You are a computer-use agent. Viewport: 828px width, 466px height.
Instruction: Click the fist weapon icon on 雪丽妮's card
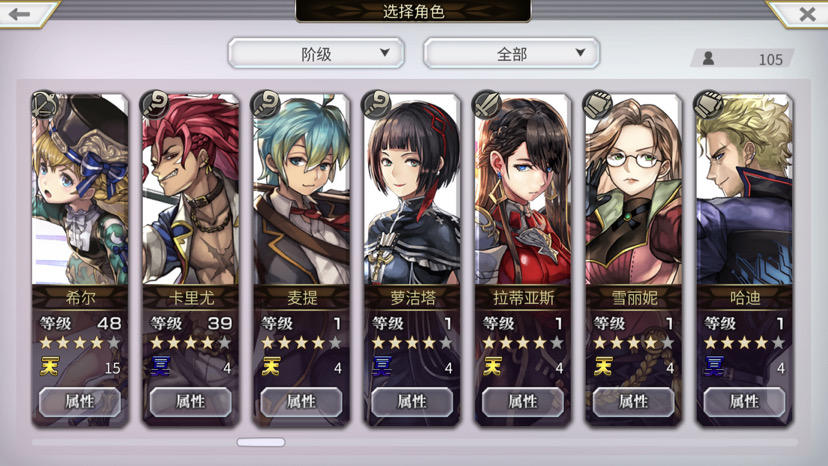[x=598, y=104]
